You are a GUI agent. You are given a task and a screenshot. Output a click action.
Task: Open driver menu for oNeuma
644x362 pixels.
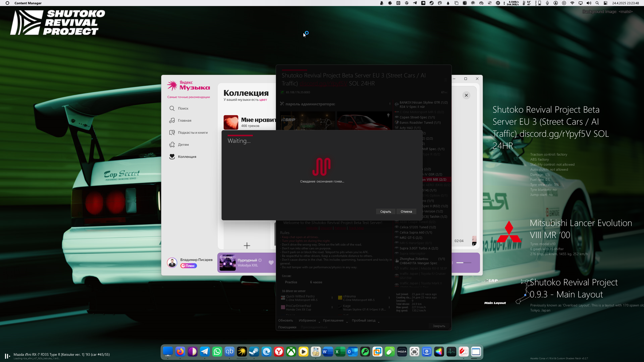[389, 298]
